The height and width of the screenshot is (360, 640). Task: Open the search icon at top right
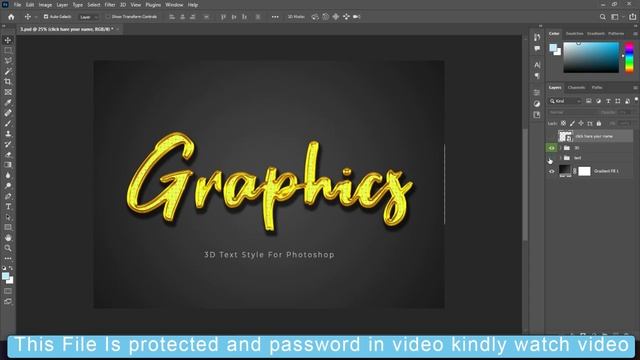click(x=602, y=17)
